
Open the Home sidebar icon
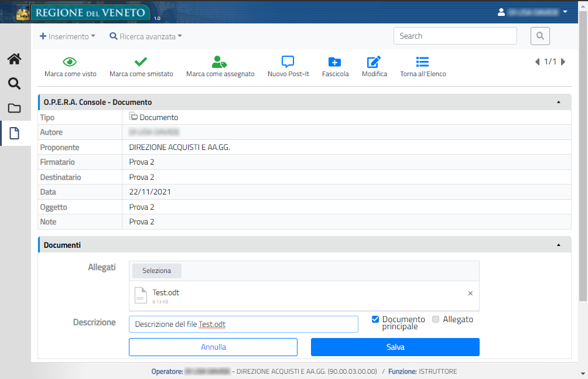coord(14,59)
